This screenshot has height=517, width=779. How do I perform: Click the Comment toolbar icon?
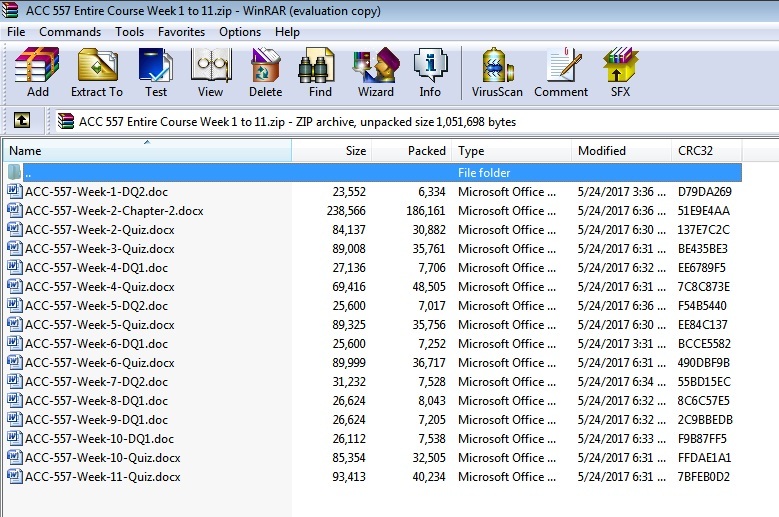(563, 66)
